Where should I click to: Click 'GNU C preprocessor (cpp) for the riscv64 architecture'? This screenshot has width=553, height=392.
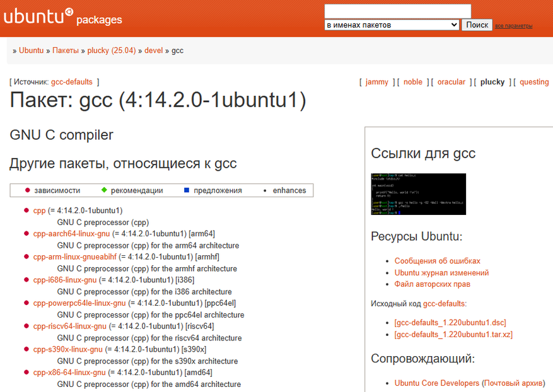149,338
